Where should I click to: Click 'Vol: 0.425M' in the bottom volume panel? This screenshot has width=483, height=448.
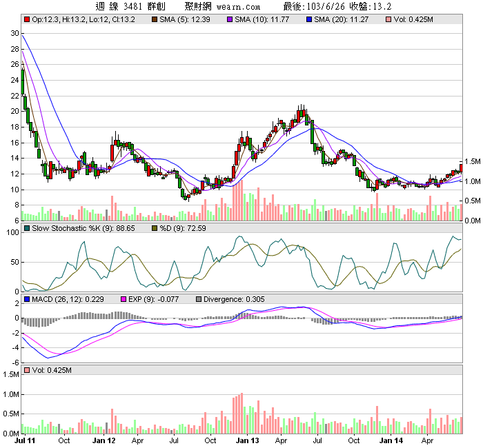point(52,370)
